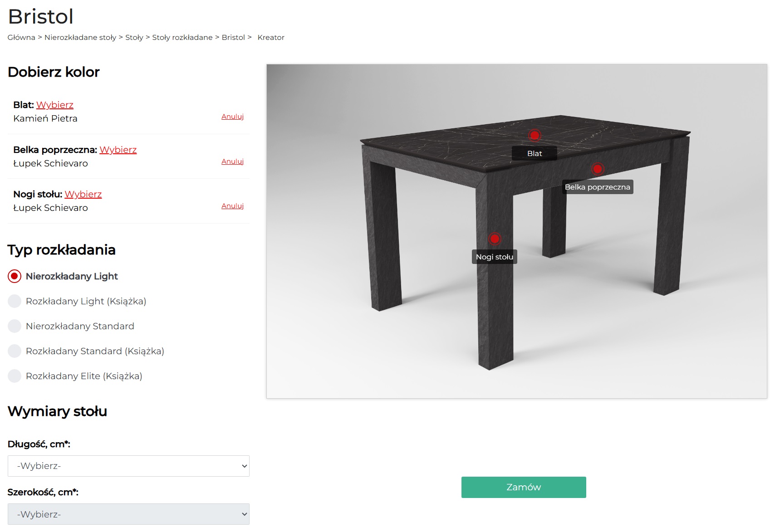Click the green Zamów button

click(524, 487)
